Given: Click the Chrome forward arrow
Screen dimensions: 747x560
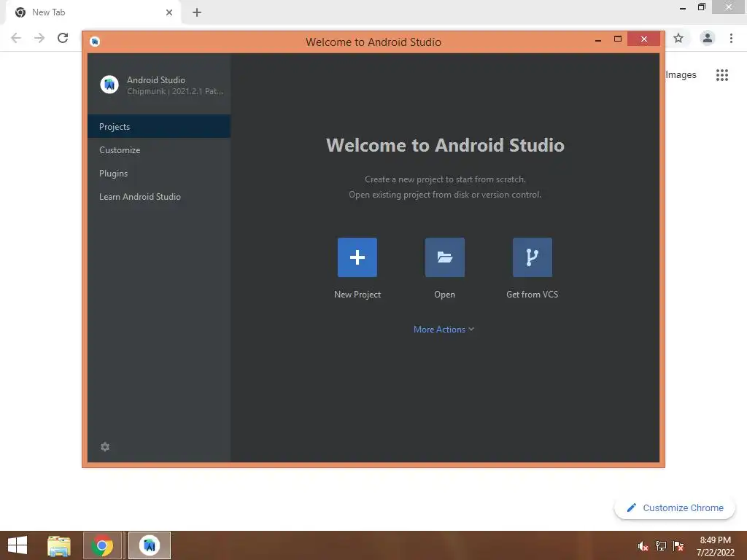Looking at the screenshot, I should (x=39, y=38).
